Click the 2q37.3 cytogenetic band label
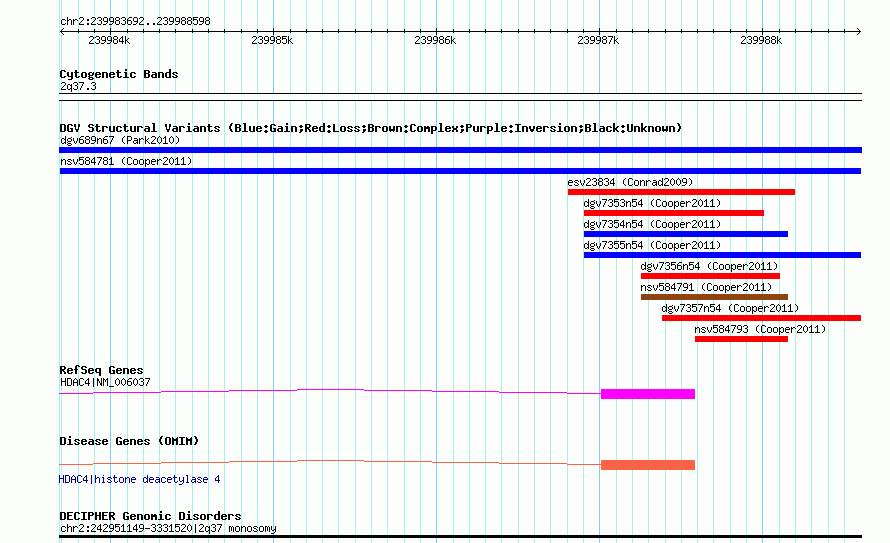This screenshot has height=543, width=890. click(x=78, y=86)
